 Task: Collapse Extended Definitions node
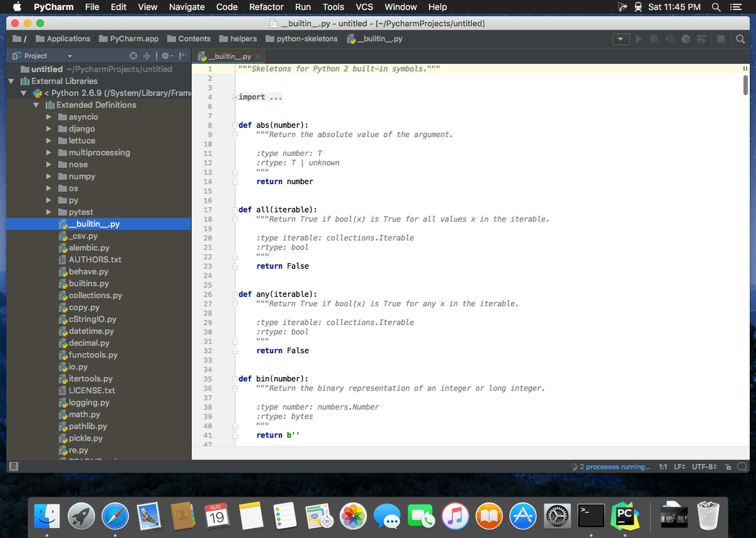tap(36, 105)
